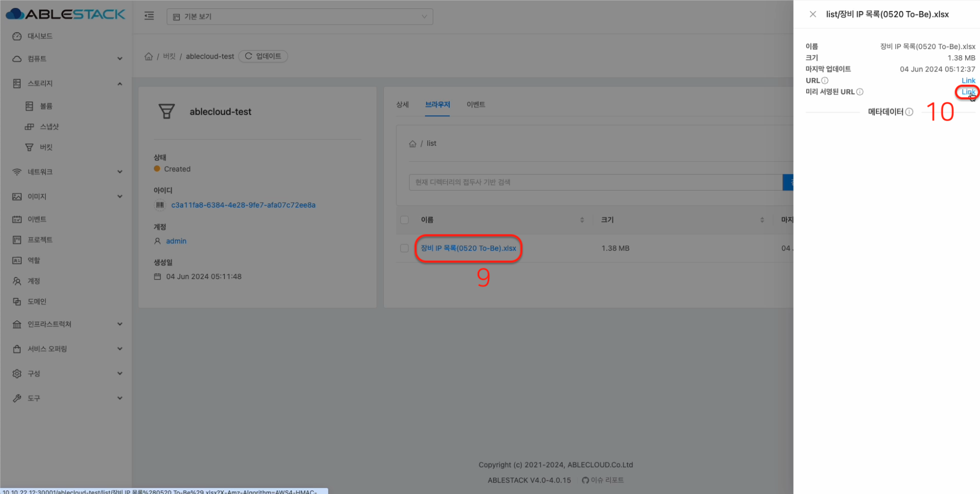Go to 버킷 breadcrumb link

pyautogui.click(x=169, y=56)
